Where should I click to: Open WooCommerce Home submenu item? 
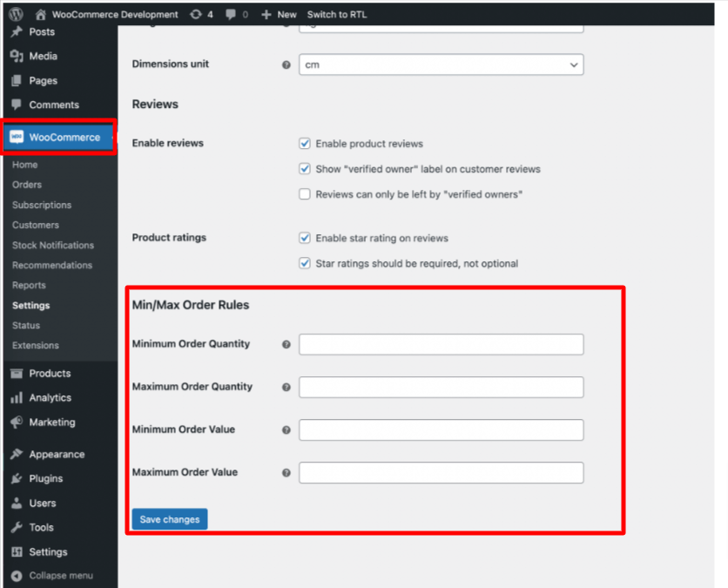25,165
